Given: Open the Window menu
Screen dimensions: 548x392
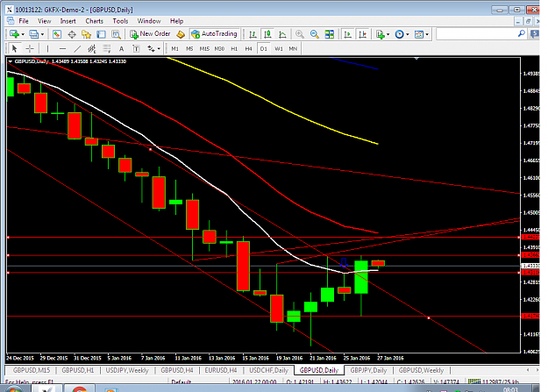Looking at the screenshot, I should pyautogui.click(x=149, y=21).
